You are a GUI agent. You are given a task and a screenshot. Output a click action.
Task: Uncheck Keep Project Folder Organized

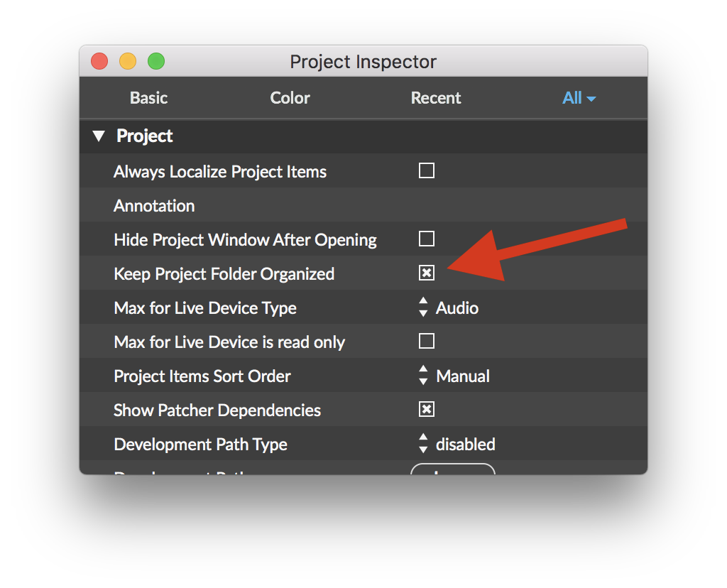click(426, 273)
